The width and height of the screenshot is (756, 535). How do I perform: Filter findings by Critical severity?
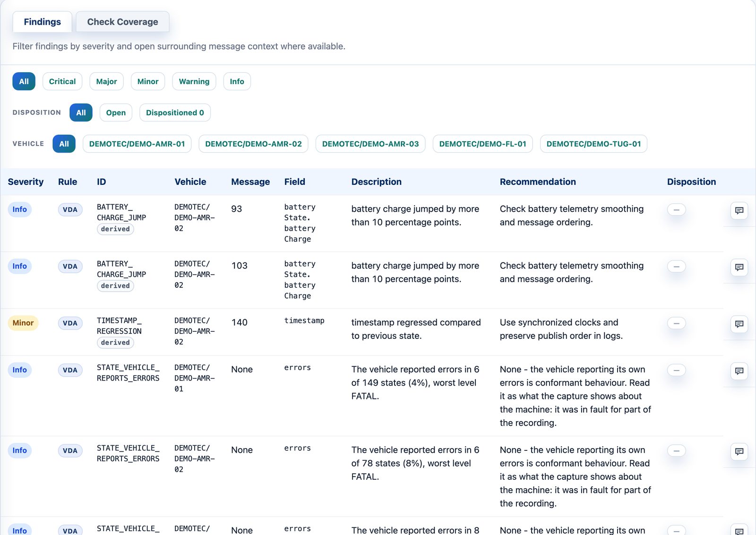click(62, 81)
